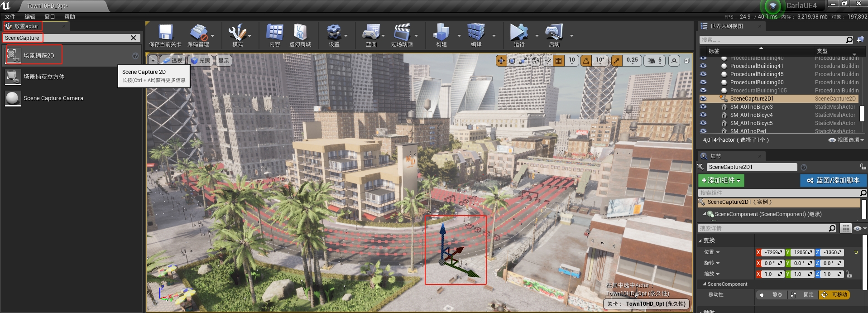Toggle grid snapping in viewport toolbar

pos(559,61)
